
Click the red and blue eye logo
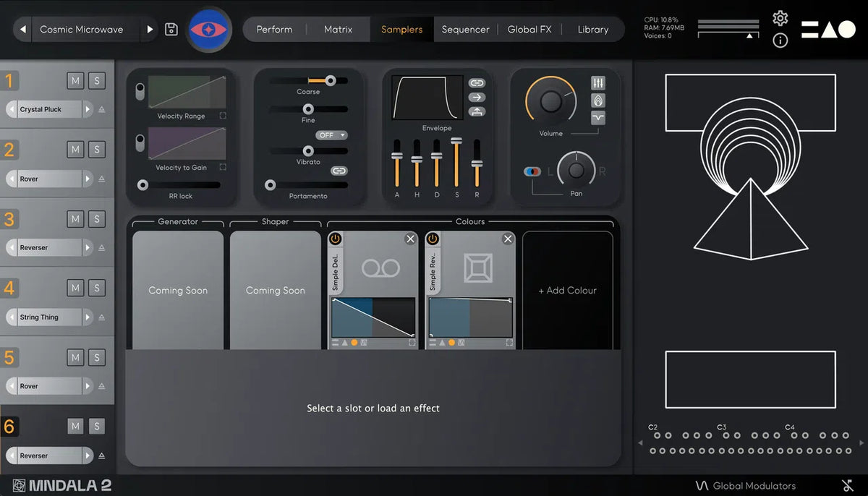click(x=209, y=30)
